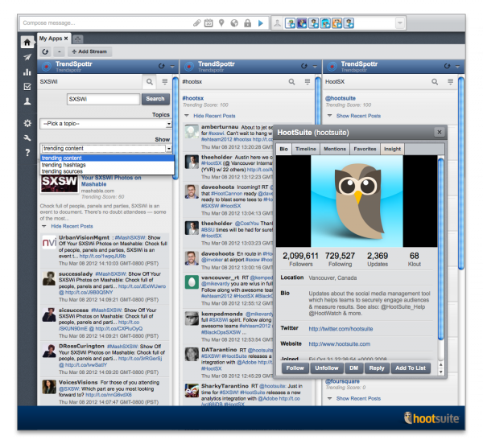Image resolution: width=483 pixels, height=448 pixels.
Task: Open the www.hootsuite.com website link
Action: (x=340, y=344)
